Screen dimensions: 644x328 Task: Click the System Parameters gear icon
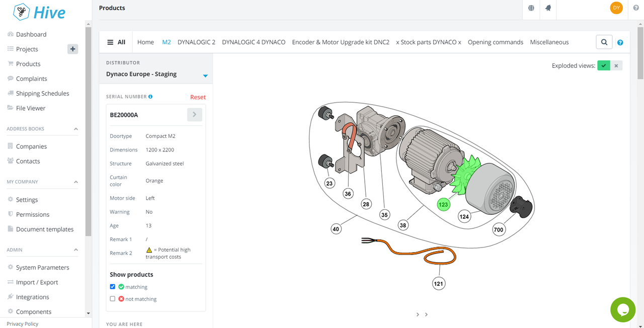(x=11, y=268)
